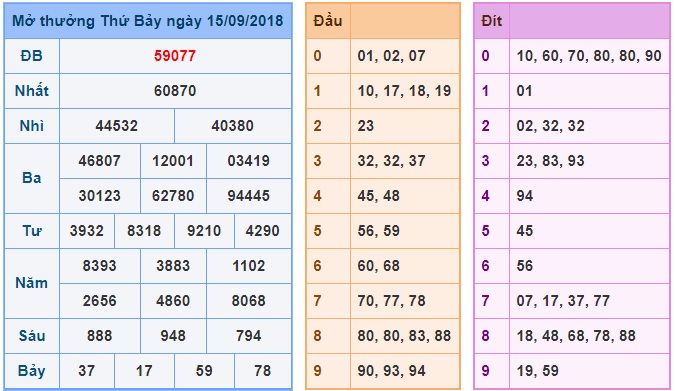Click Đít row 8 values 18, 48, 68, 78, 88

click(x=576, y=336)
